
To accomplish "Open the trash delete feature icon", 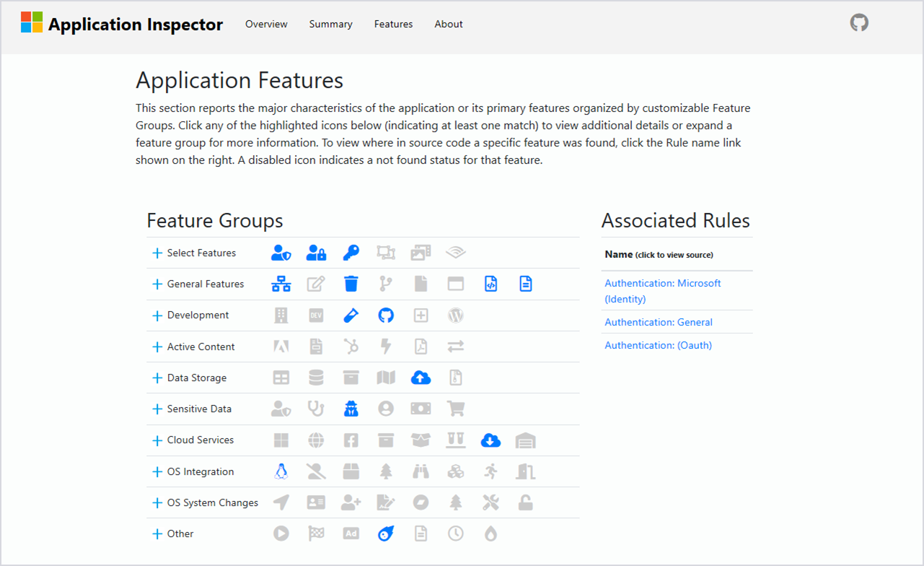I will click(351, 283).
